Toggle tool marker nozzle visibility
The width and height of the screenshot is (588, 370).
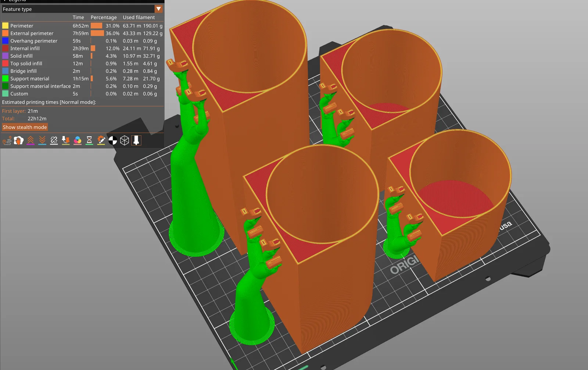[x=136, y=140]
